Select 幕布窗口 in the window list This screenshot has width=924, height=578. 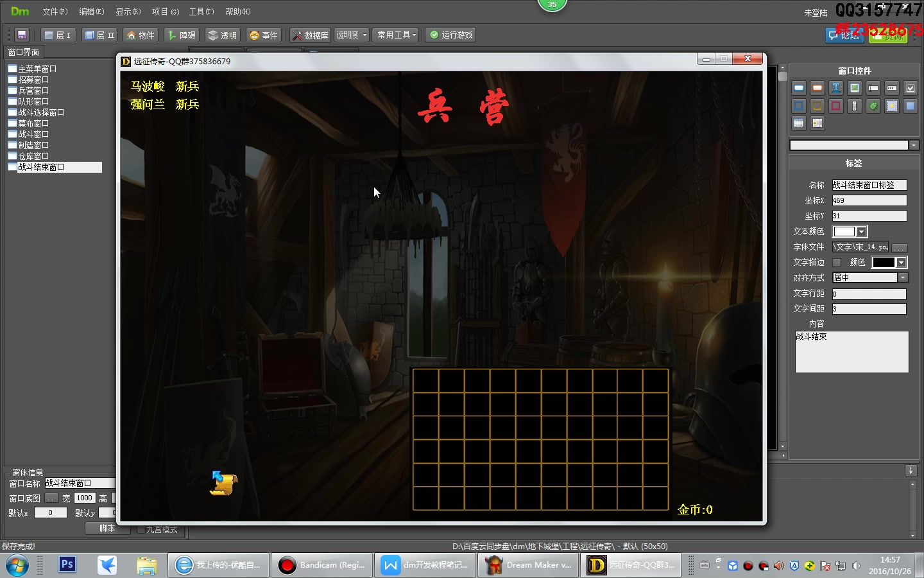(33, 123)
